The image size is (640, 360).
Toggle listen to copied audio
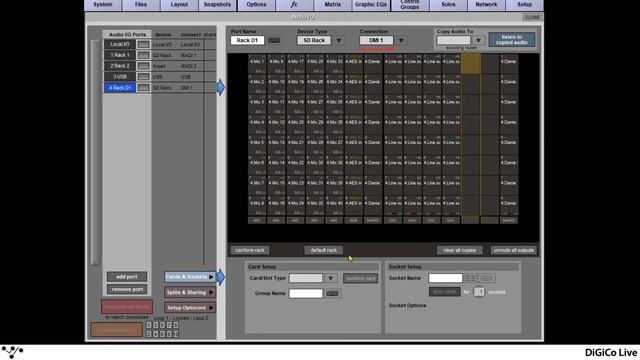511,40
